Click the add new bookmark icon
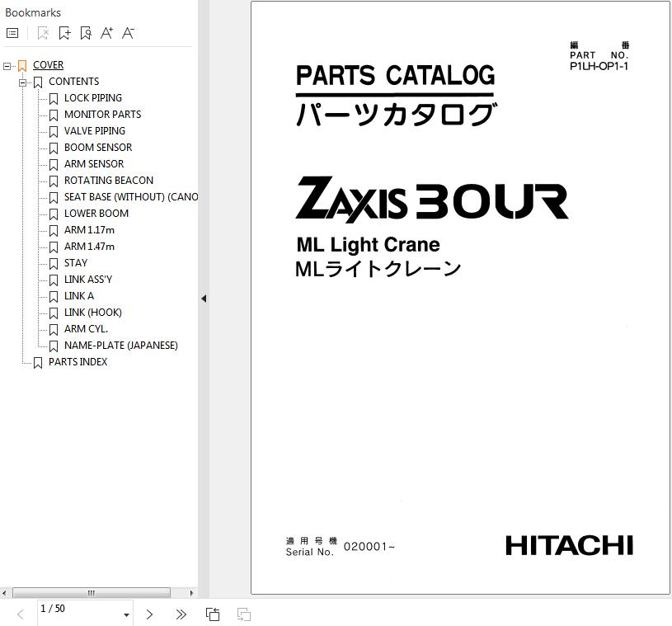Viewport: 672px width, 626px height. (x=64, y=33)
